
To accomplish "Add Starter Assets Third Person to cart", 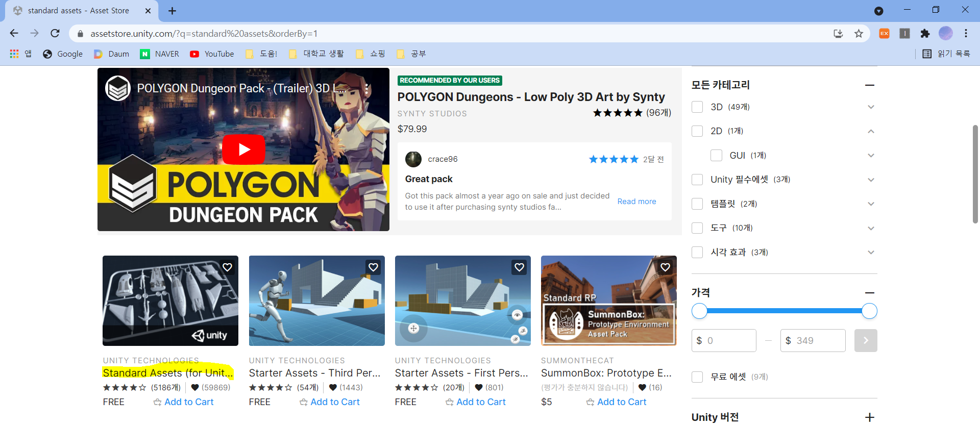I will (329, 402).
